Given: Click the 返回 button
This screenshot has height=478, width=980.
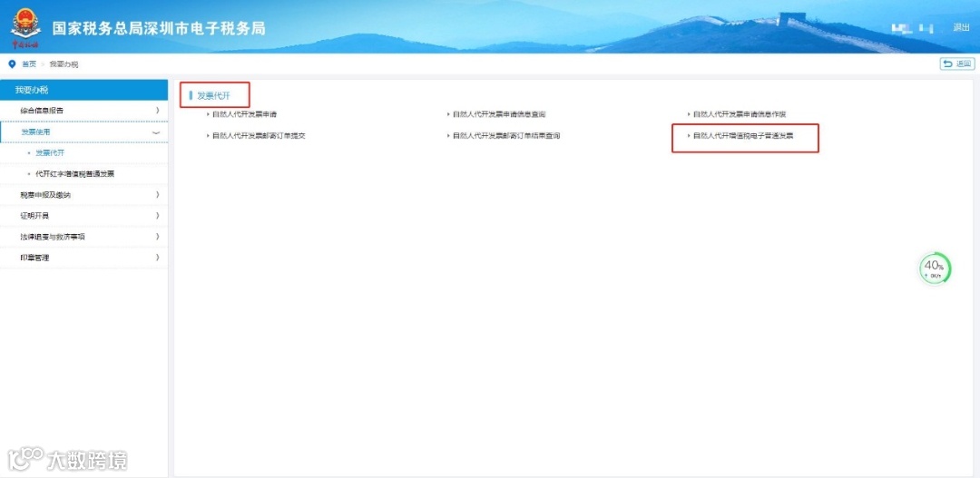Looking at the screenshot, I should 957,63.
